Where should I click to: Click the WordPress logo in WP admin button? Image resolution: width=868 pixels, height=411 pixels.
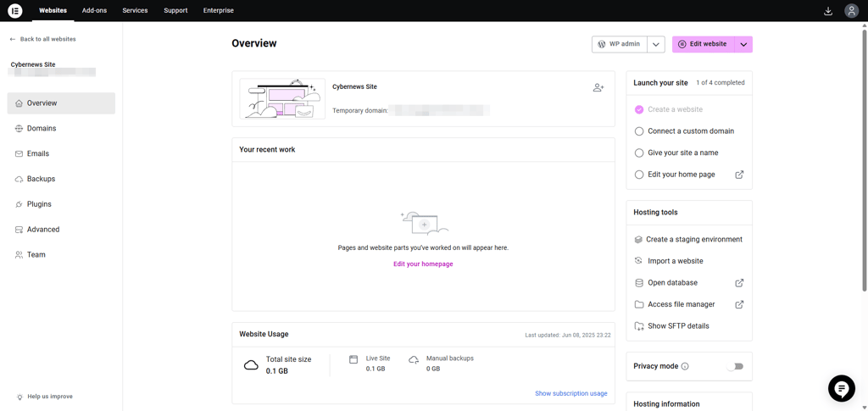[602, 44]
